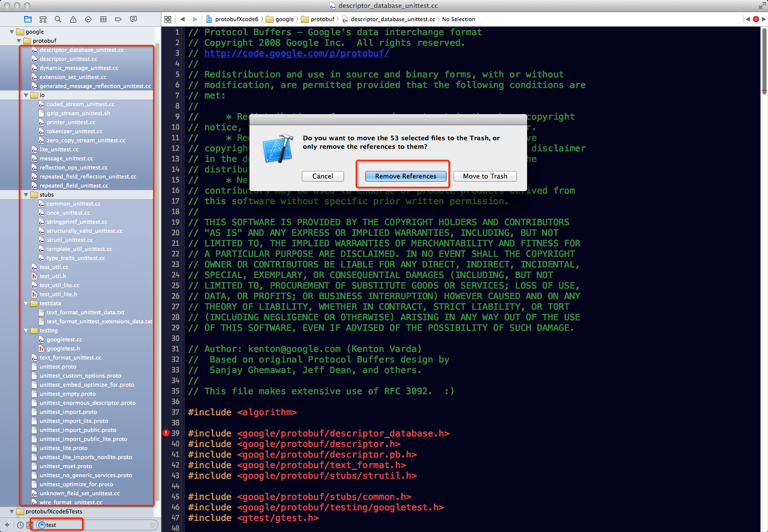Choose Remove References
The image size is (768, 532).
coord(406,176)
